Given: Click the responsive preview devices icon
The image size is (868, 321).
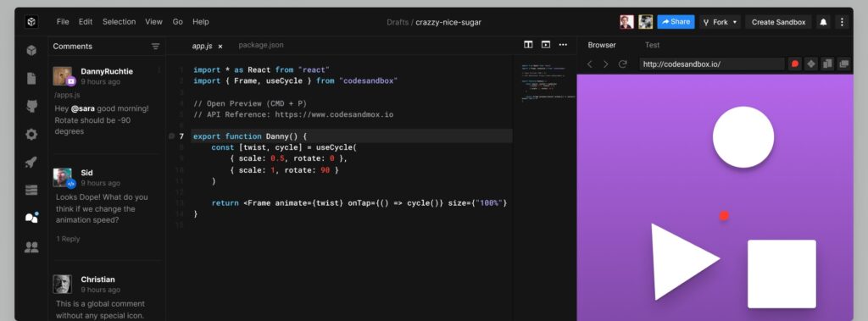Looking at the screenshot, I should click(827, 64).
